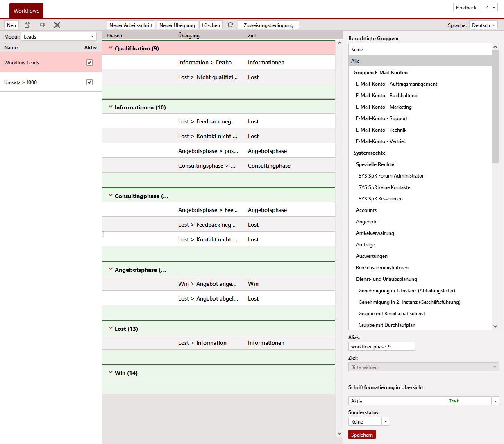Image resolution: width=504 pixels, height=444 pixels.
Task: Click into the Alias input field
Action: [381, 346]
